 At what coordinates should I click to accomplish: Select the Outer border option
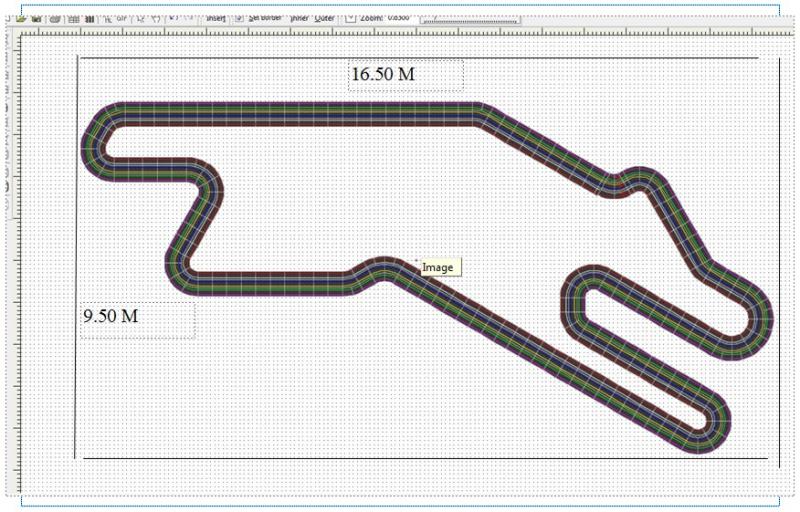coord(324,17)
